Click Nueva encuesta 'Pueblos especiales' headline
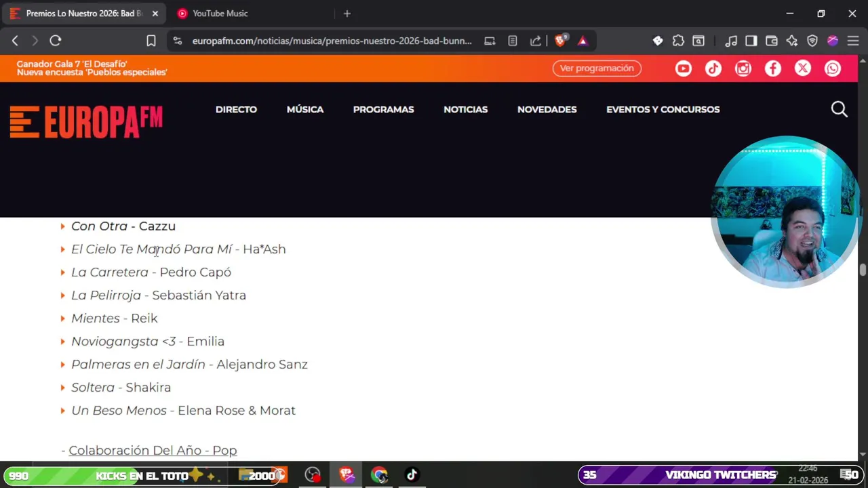 pyautogui.click(x=92, y=73)
